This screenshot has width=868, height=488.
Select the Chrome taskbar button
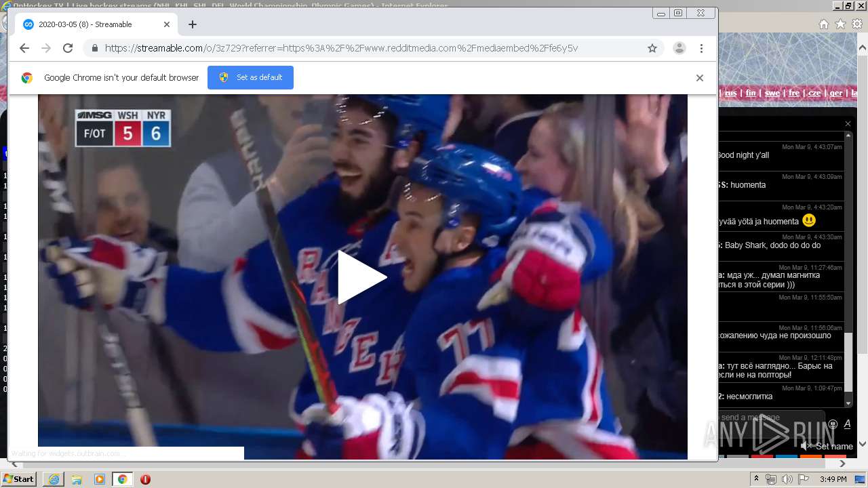pos(122,479)
